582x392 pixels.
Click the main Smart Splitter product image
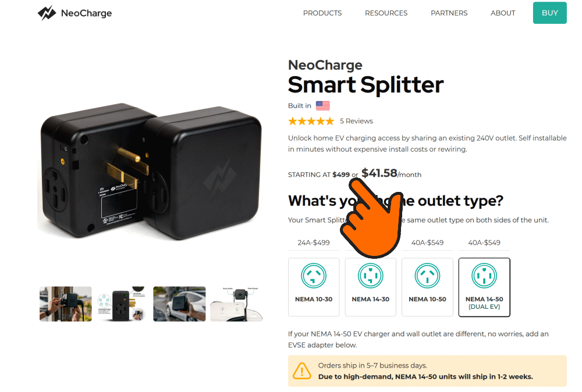pyautogui.click(x=151, y=172)
